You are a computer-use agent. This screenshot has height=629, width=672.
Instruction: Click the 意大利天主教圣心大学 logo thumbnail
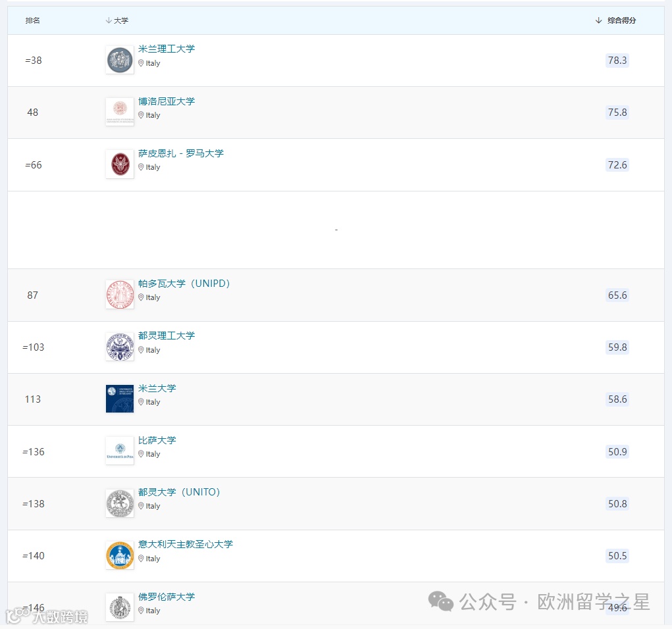pyautogui.click(x=120, y=555)
